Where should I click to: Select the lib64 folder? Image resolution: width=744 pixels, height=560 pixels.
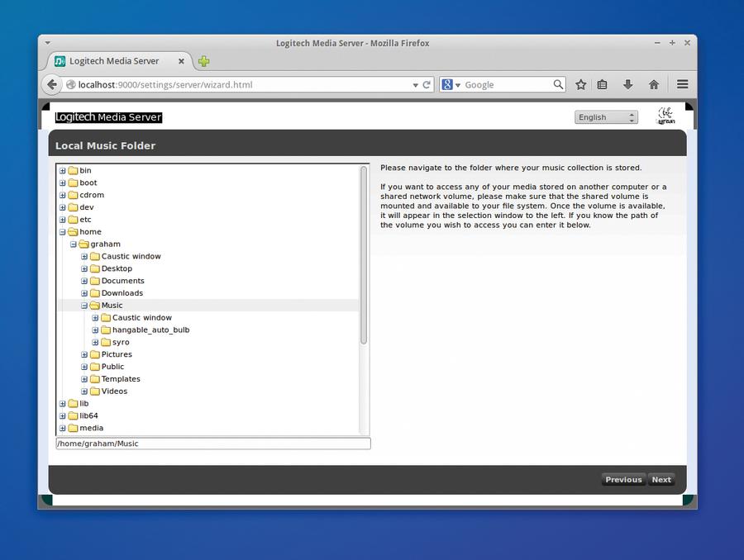[x=88, y=415]
